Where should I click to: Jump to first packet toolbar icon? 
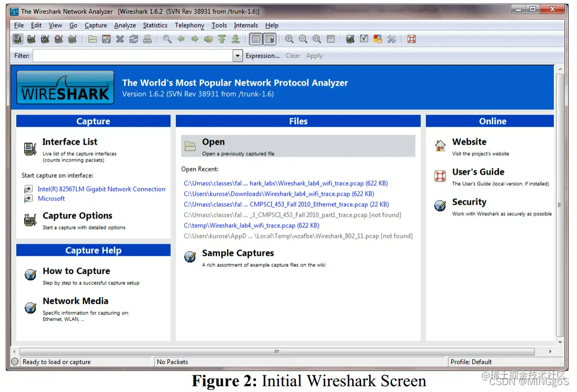click(222, 39)
